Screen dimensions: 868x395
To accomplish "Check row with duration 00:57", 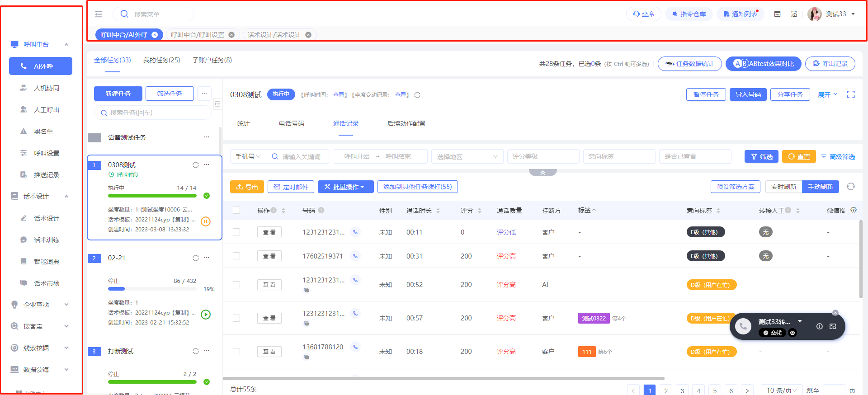I will click(236, 318).
